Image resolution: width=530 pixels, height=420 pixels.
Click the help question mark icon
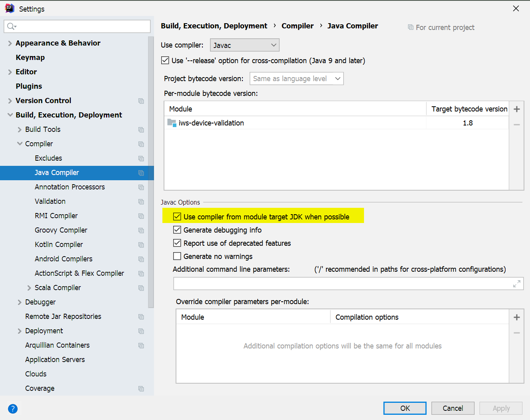click(x=13, y=408)
